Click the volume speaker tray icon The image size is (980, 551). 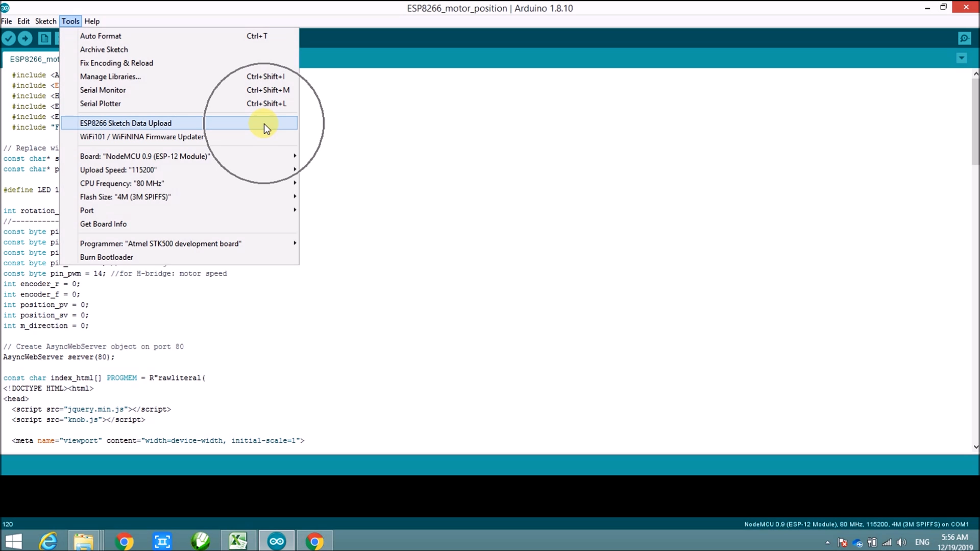point(902,542)
